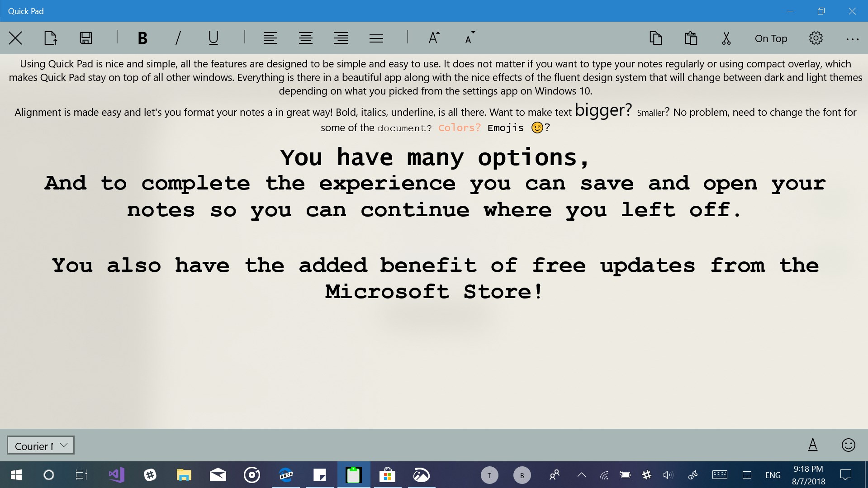The image size is (868, 488).
Task: Show hidden system tray icons
Action: (582, 475)
